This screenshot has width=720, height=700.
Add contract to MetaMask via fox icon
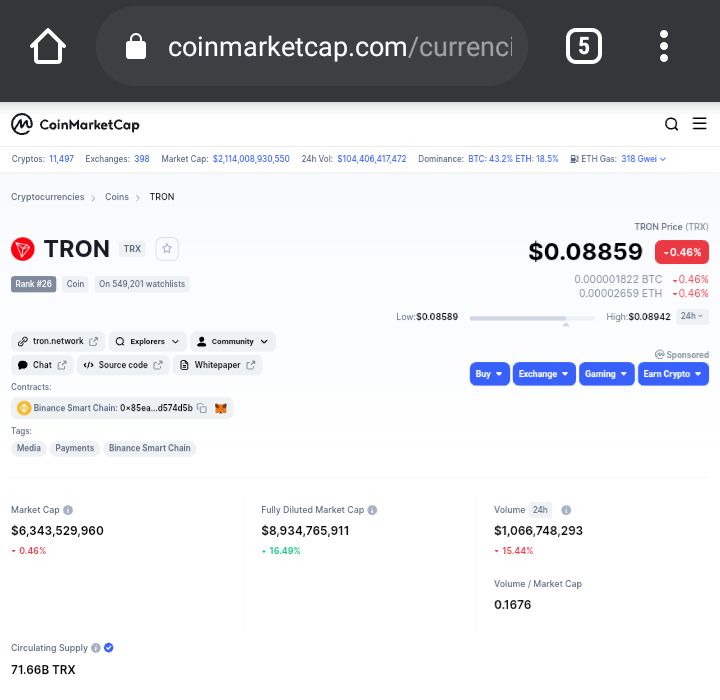(x=221, y=408)
